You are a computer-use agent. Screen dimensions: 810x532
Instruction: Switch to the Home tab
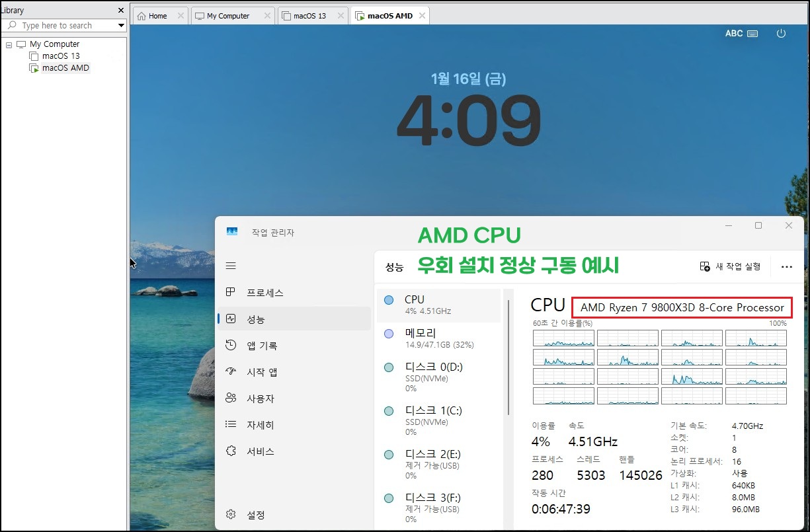(x=157, y=16)
